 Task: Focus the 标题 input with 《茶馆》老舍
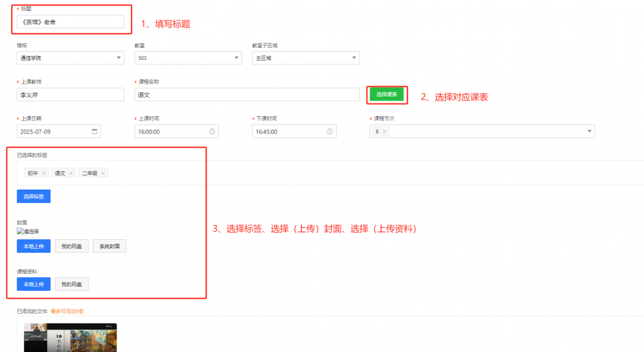pos(70,22)
